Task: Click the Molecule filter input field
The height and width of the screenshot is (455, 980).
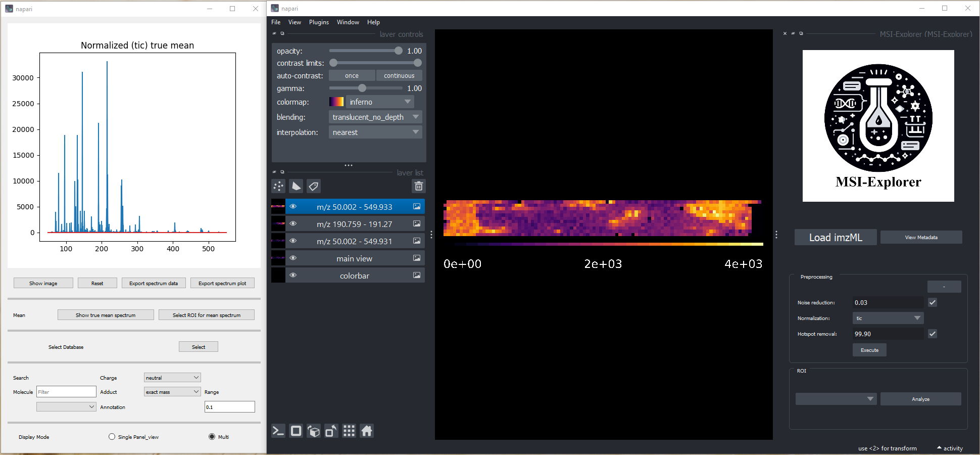Action: point(66,392)
